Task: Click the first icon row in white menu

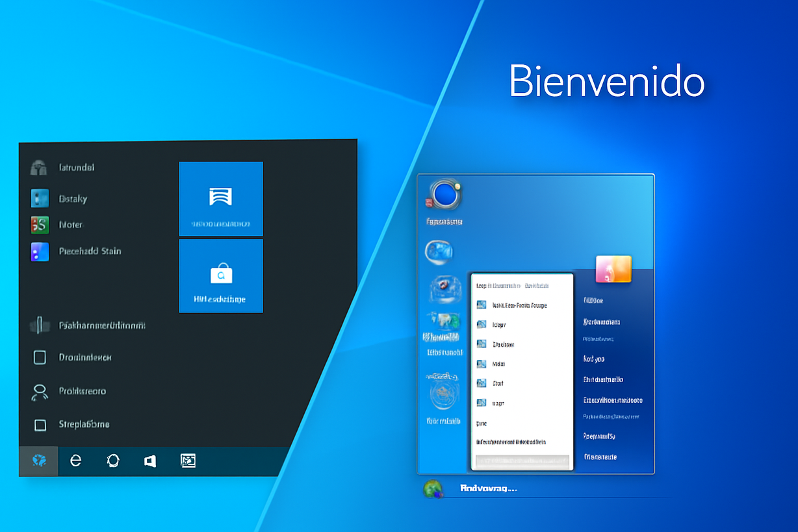Action: [521, 305]
